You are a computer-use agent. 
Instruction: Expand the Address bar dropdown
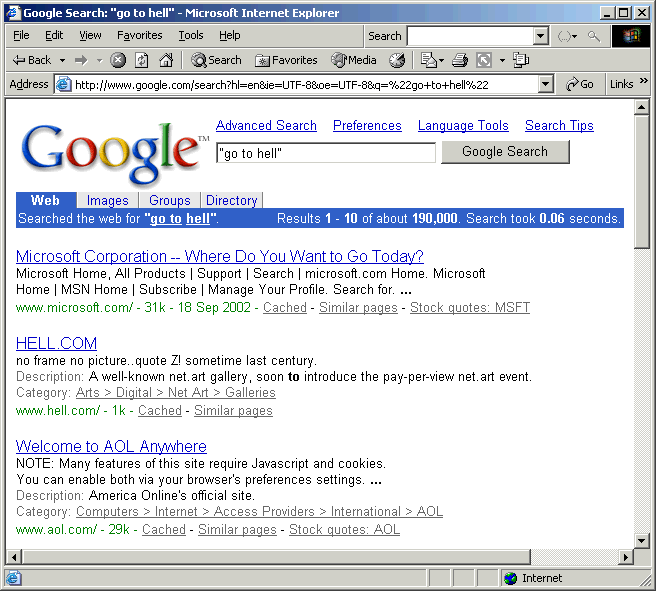[x=545, y=85]
